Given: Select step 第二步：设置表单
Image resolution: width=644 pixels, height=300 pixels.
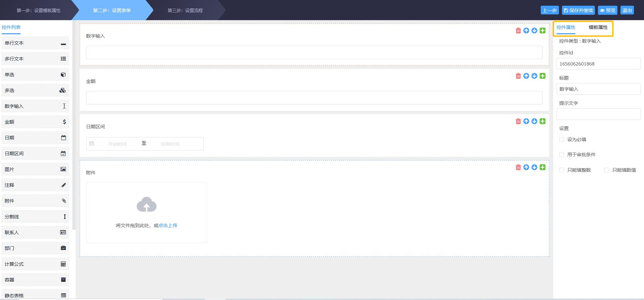Looking at the screenshot, I should 112,10.
